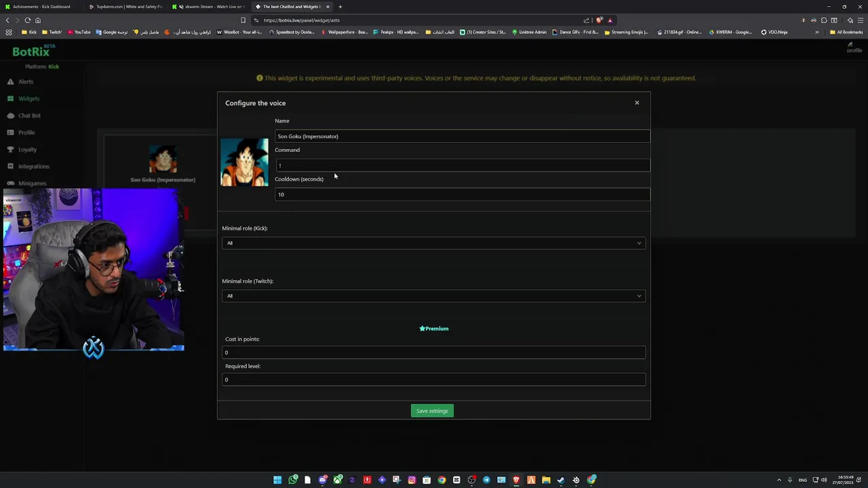
Task: Open the YouTube bookmark
Action: (x=79, y=32)
